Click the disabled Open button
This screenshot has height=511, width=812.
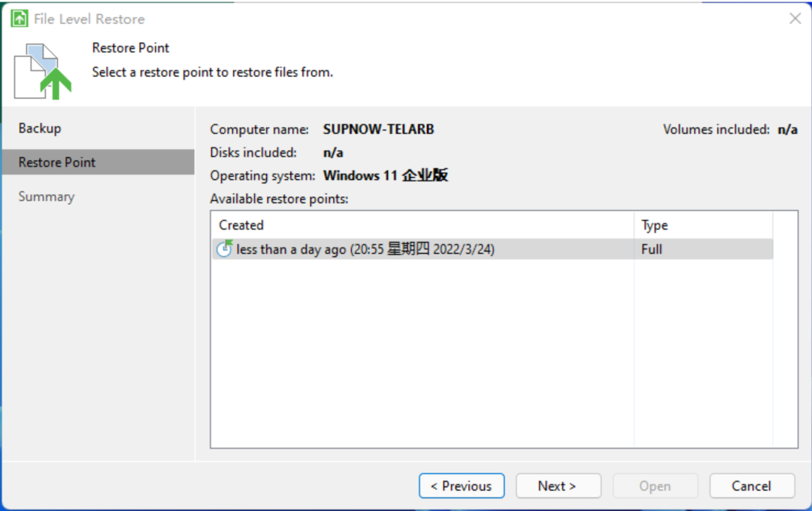pos(655,485)
